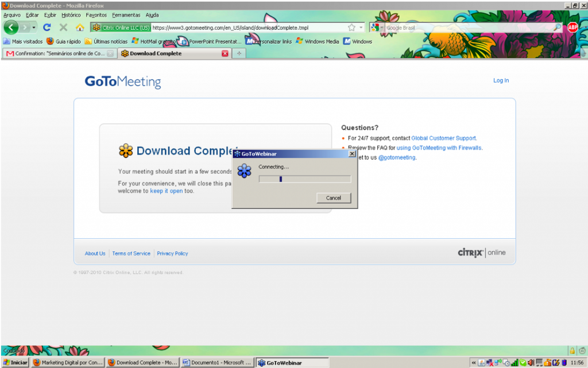Click the green signal bars tray icon

(515, 362)
